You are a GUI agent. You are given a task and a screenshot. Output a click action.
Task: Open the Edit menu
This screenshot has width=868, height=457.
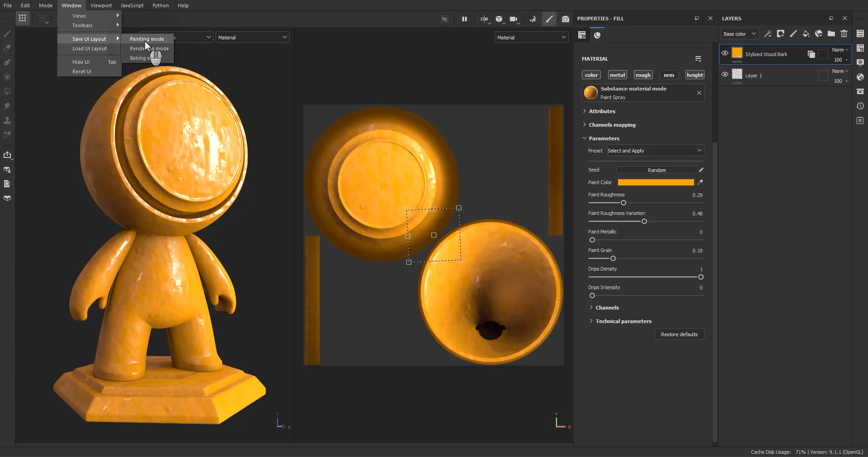click(x=25, y=5)
